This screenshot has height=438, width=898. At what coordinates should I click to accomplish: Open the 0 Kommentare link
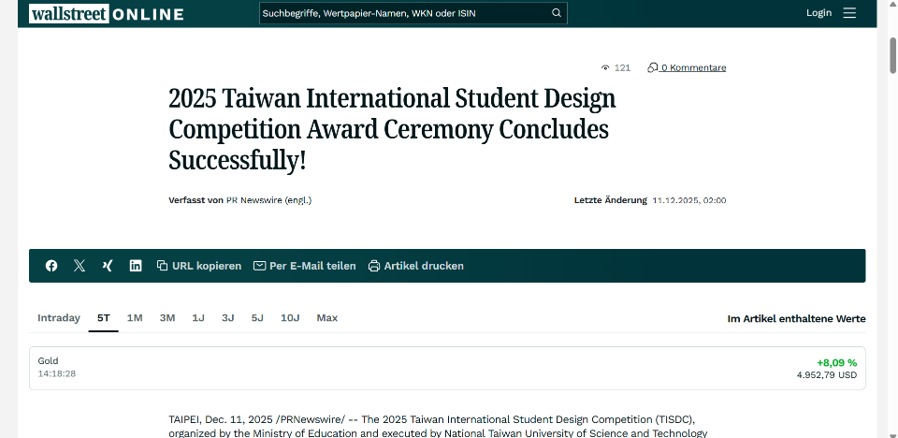687,68
